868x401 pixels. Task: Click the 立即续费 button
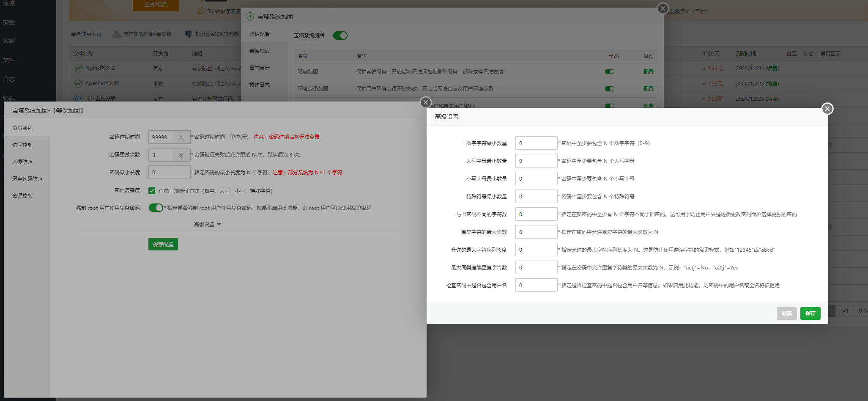click(156, 5)
